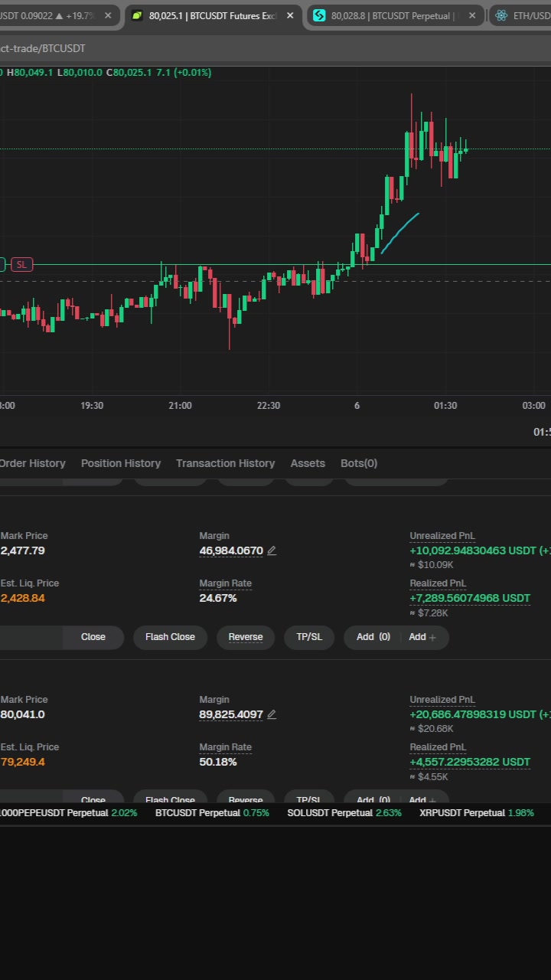
Task: Click Margin Rate 24.67% value
Action: point(218,598)
